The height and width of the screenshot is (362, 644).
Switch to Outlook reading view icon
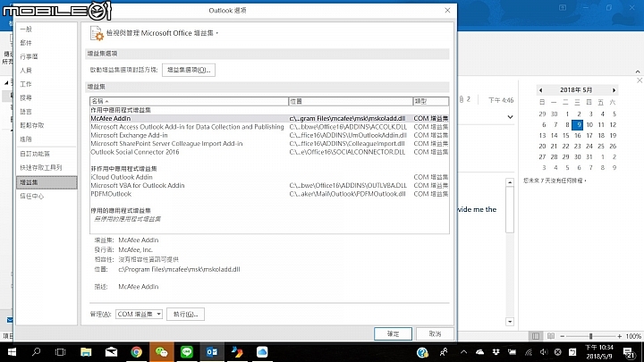point(551,336)
